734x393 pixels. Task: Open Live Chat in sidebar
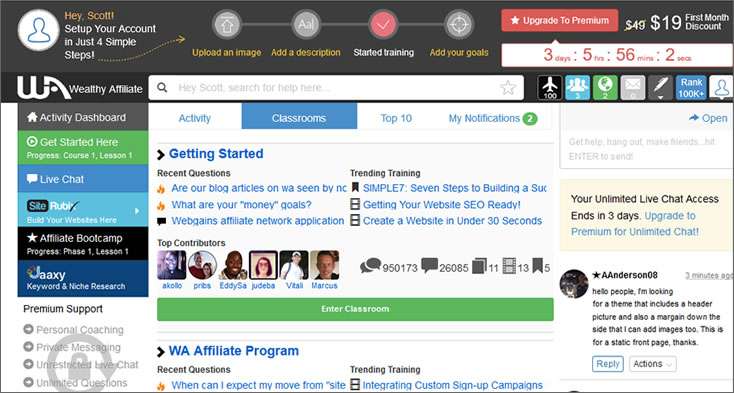pyautogui.click(x=83, y=179)
